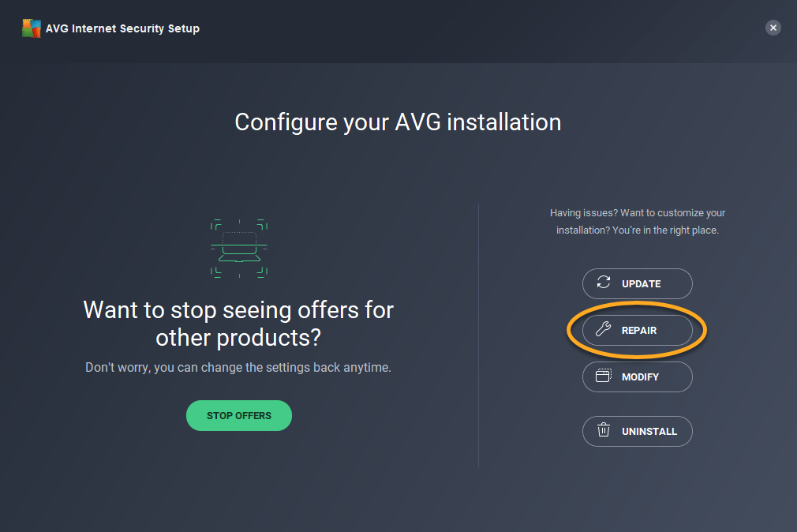Click the 'Configure your AVG installation' heading
This screenshot has height=532, width=797.
pyautogui.click(x=398, y=122)
